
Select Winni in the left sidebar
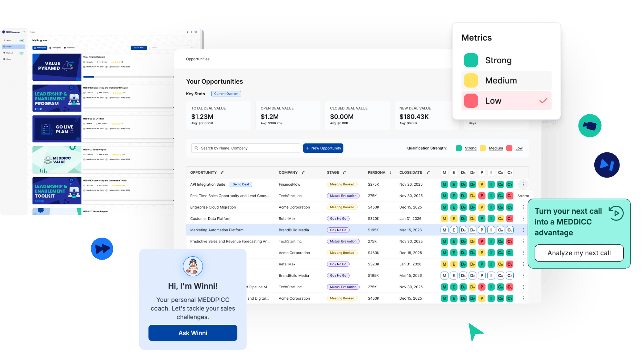pyautogui.click(x=8, y=40)
